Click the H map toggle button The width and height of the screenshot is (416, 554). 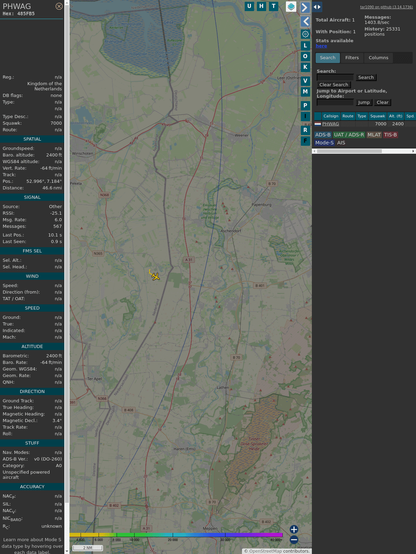pos(261,6)
